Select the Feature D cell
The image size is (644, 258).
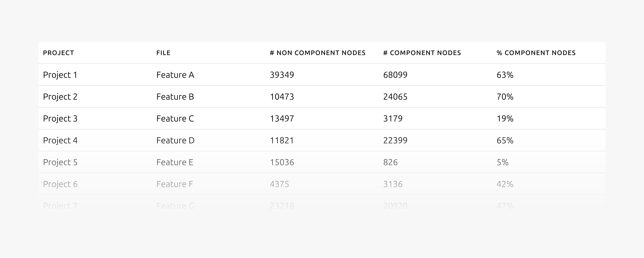[x=176, y=140]
